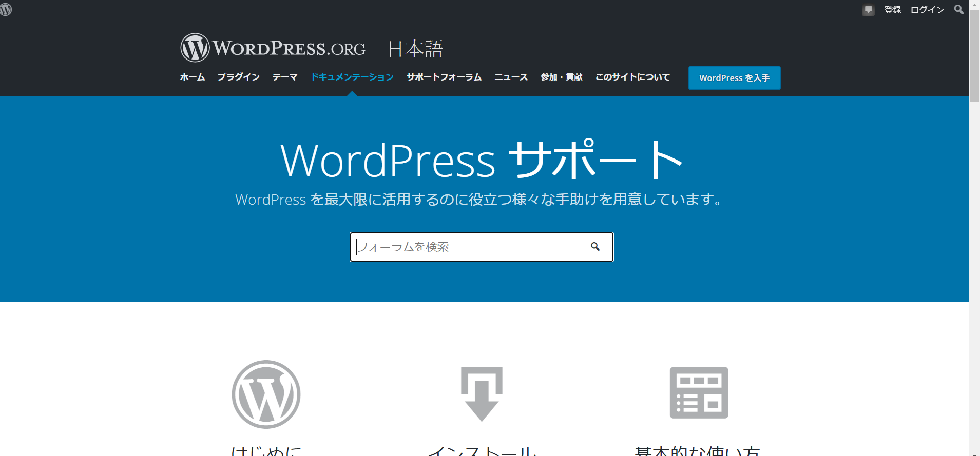Click the page vertical scrollbar thumb

point(974,55)
